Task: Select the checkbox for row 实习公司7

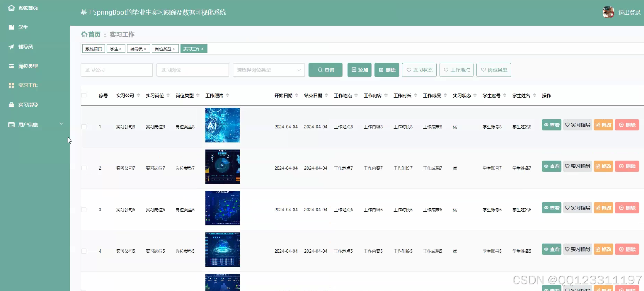Action: [84, 168]
